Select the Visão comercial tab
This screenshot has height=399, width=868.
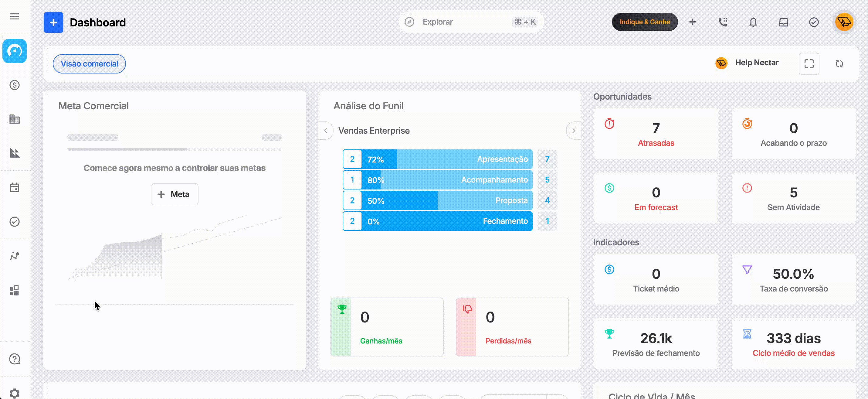89,64
